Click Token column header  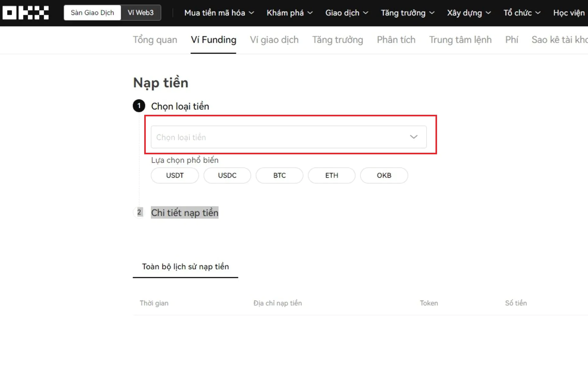pyautogui.click(x=429, y=303)
